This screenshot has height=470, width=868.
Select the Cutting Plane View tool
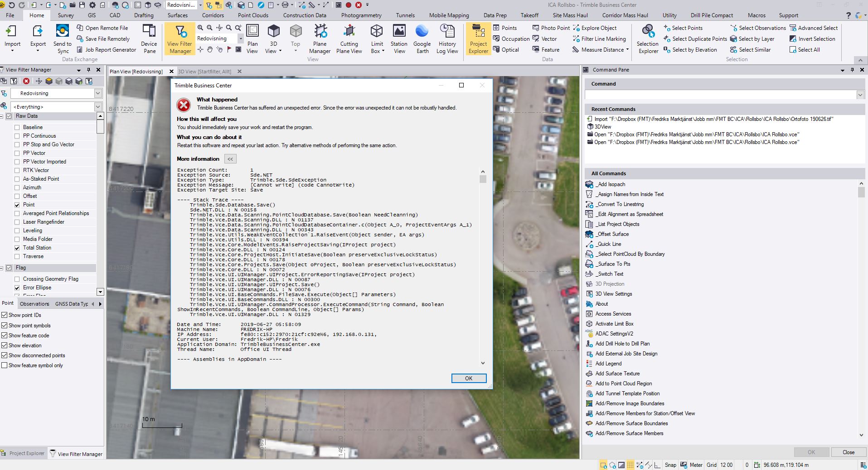pyautogui.click(x=349, y=38)
